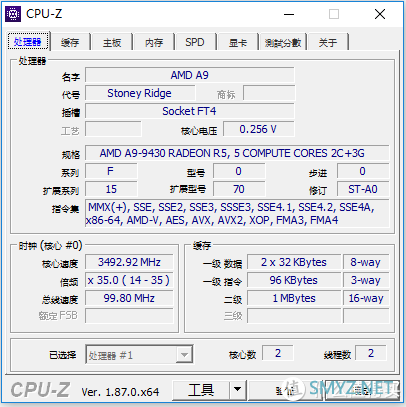Click the core speed 3492.92 MHz
Screen dimensions: 406x407
pyautogui.click(x=129, y=262)
